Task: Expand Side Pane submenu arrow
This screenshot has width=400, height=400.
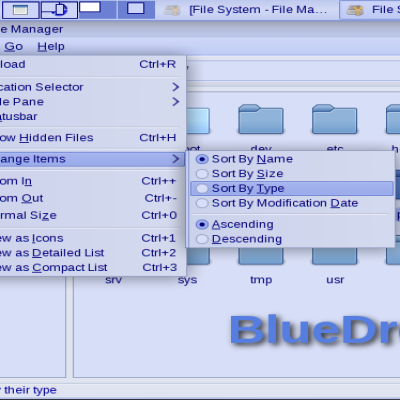Action: click(x=176, y=102)
